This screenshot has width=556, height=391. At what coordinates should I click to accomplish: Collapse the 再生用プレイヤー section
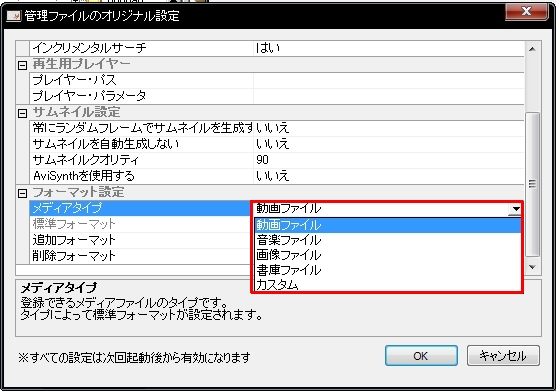pos(22,65)
